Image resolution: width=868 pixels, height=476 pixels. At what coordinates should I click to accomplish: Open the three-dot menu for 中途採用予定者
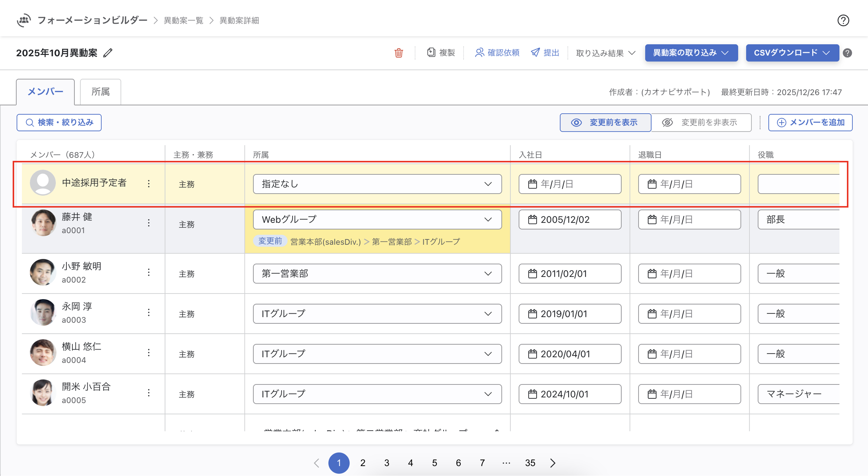[149, 183]
